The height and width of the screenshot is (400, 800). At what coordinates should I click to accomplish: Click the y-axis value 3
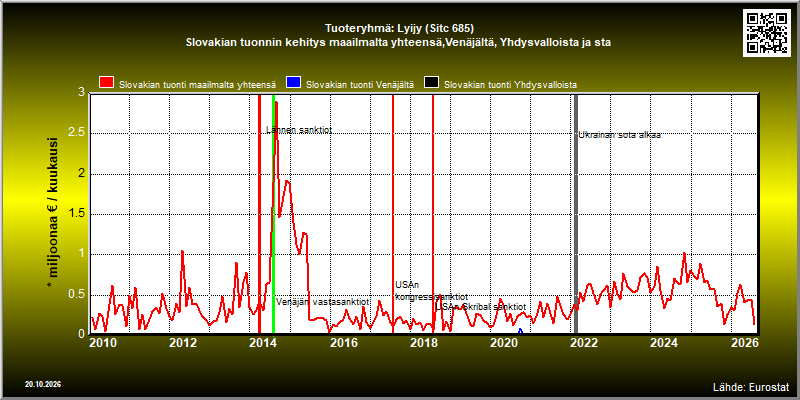pyautogui.click(x=82, y=92)
